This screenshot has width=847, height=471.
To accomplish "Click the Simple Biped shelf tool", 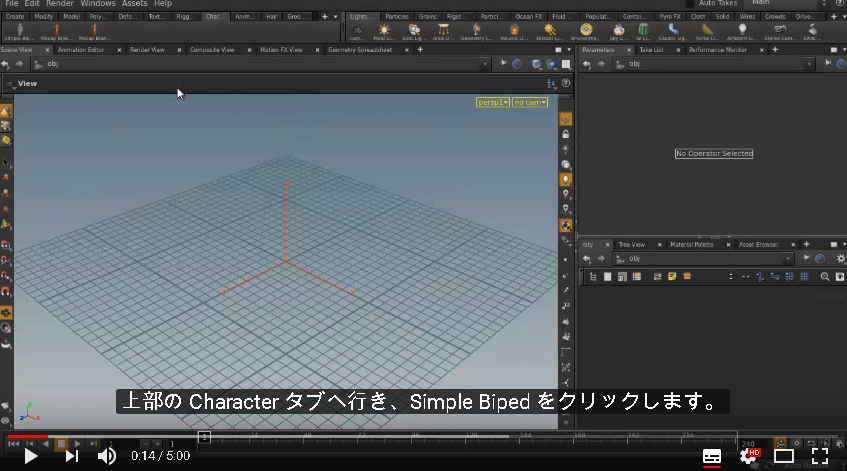I will click(x=20, y=32).
